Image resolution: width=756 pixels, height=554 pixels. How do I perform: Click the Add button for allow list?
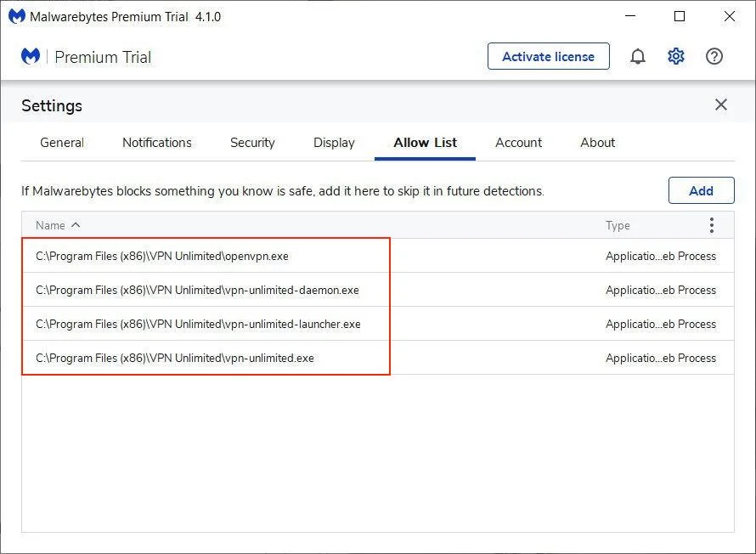(x=701, y=190)
